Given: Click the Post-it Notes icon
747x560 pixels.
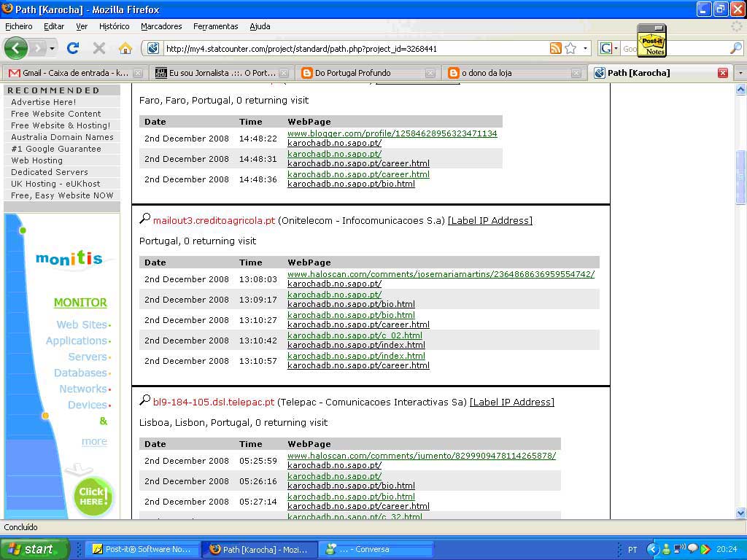Looking at the screenshot, I should click(652, 41).
